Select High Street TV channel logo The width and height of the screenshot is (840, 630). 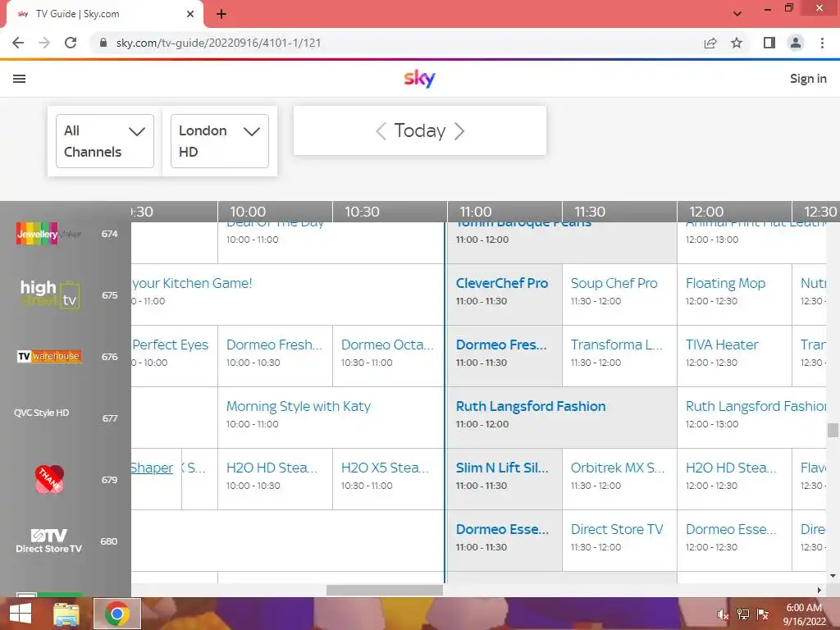pyautogui.click(x=50, y=294)
